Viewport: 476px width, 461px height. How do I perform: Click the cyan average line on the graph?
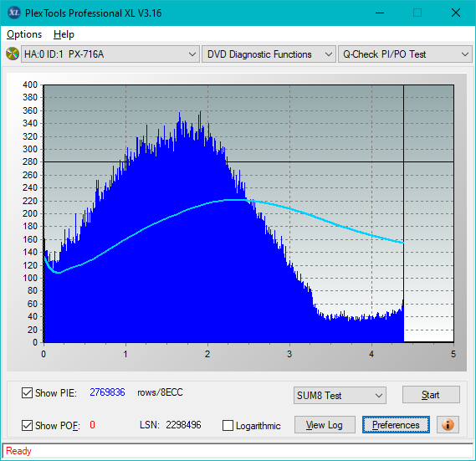(334, 223)
